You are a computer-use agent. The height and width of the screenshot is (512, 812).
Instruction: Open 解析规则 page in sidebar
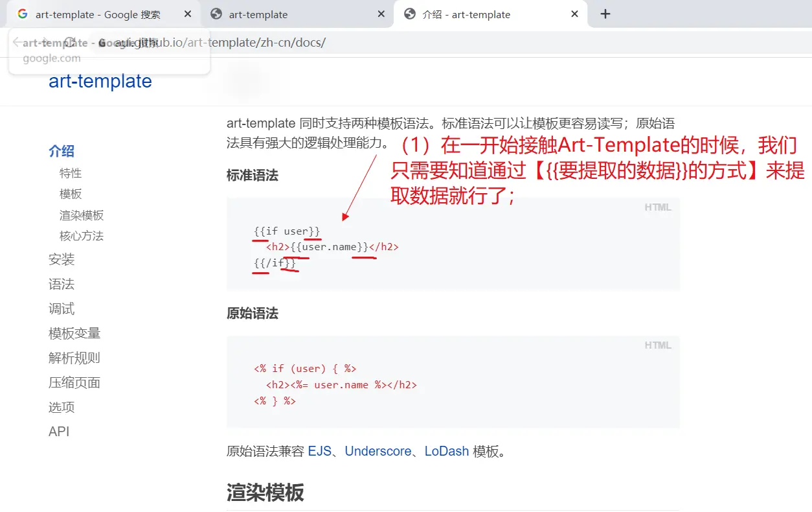coord(74,358)
